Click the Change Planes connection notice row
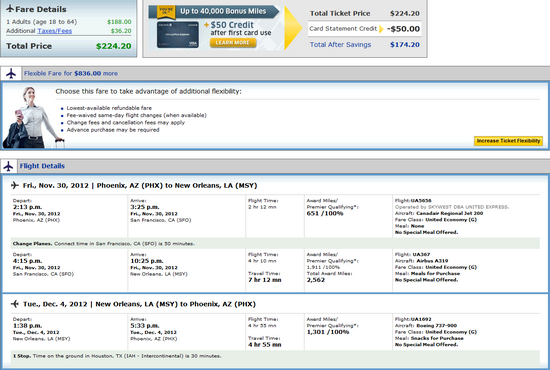This screenshot has height=370, width=550. [x=275, y=243]
